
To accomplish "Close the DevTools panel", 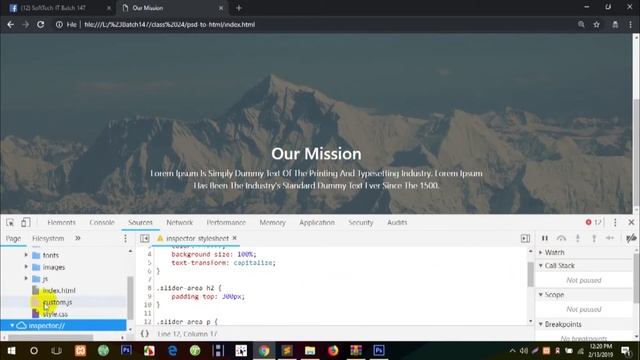I will coord(631,222).
